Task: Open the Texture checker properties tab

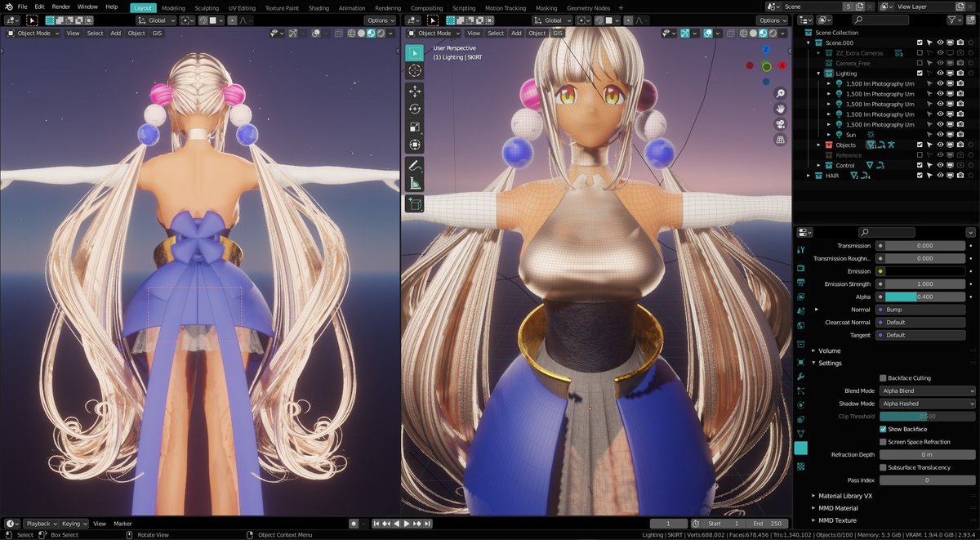Action: (x=800, y=466)
